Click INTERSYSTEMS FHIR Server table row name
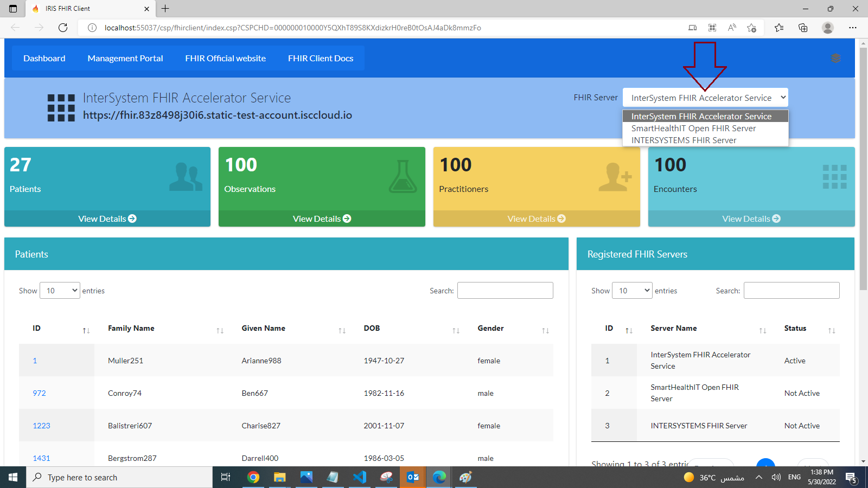 tap(699, 426)
